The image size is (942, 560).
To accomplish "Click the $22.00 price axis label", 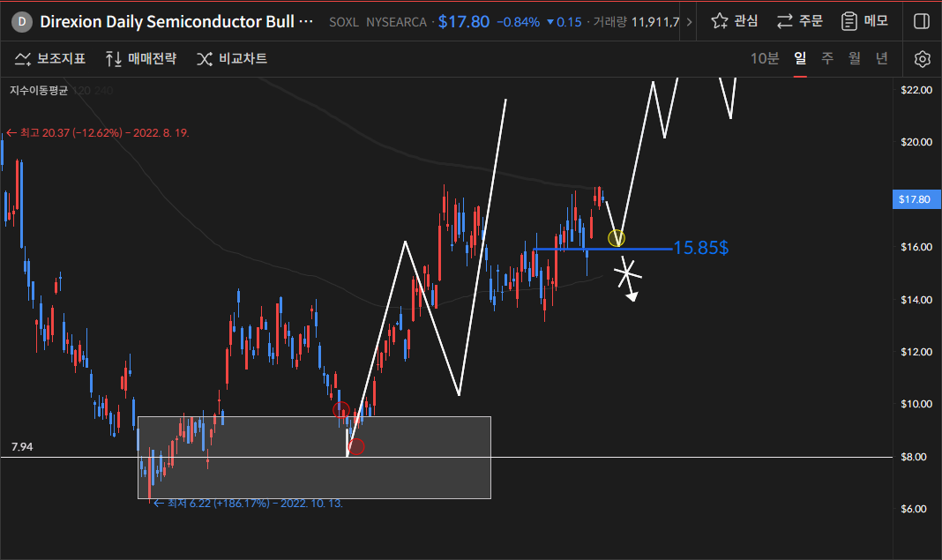I will click(916, 90).
